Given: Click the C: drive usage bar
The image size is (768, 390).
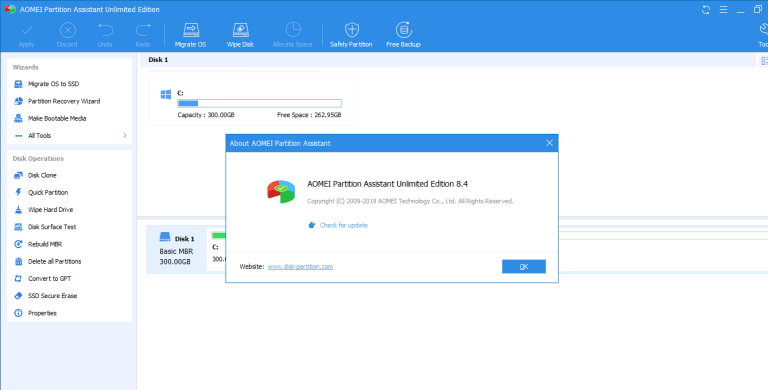Looking at the screenshot, I should [259, 103].
